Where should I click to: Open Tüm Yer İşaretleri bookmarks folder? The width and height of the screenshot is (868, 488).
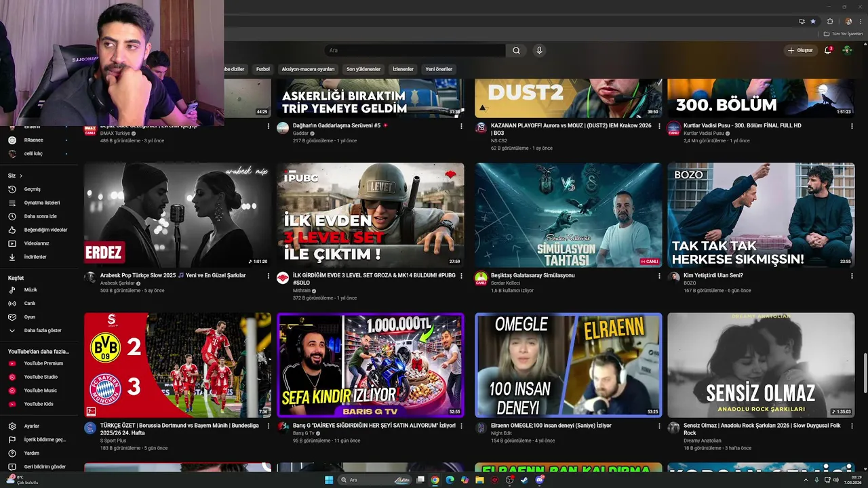coord(844,34)
